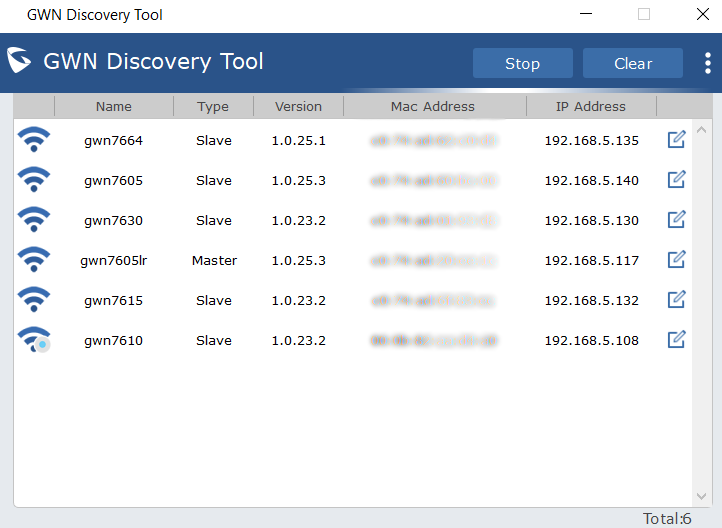Select device name gwn7630
Screen dimensions: 722x528
113,221
